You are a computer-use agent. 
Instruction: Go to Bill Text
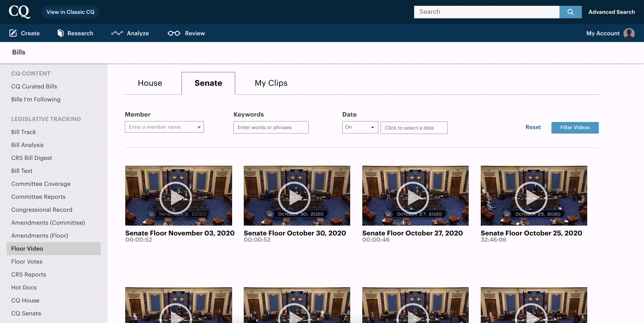coord(22,171)
